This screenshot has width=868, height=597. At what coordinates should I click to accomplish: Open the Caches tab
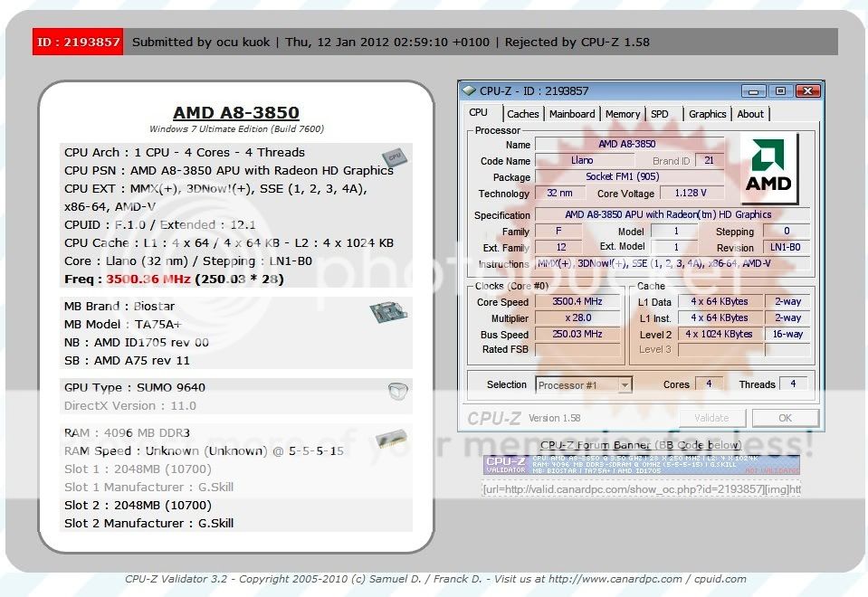[x=522, y=114]
